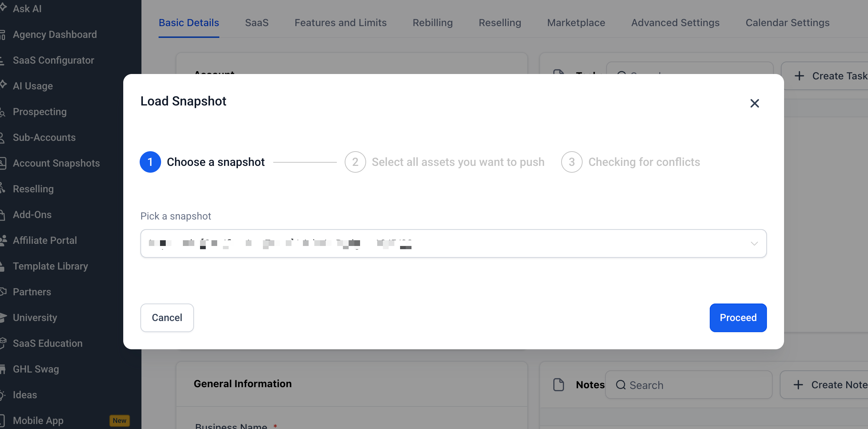Viewport: 868px width, 429px height.
Task: Open University in sidebar
Action: [35, 317]
